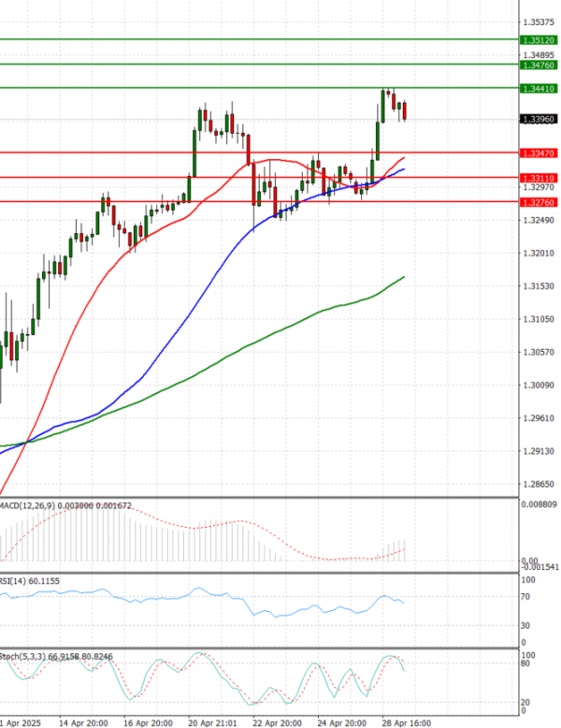Image resolution: width=561 pixels, height=728 pixels.
Task: Select the red support label 1.33470
Action: point(539,153)
